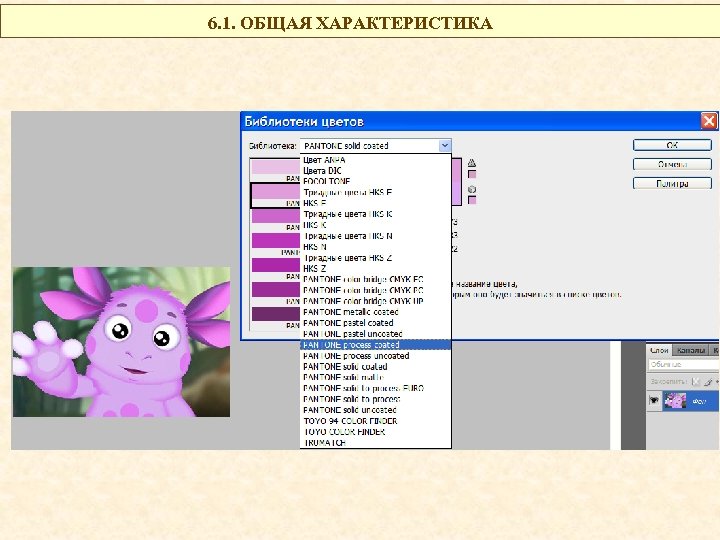Choose PANTONE solid matte
The image size is (720, 540).
[376, 377]
